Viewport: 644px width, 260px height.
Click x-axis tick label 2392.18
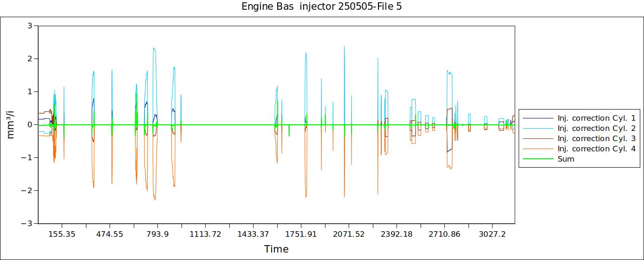click(x=397, y=234)
